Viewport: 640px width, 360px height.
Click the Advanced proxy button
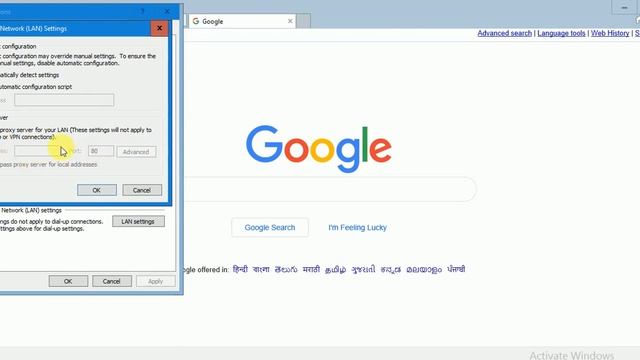point(136,152)
